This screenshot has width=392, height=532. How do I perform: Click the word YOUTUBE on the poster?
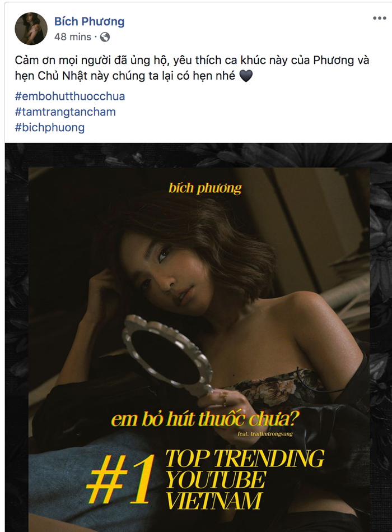216,479
